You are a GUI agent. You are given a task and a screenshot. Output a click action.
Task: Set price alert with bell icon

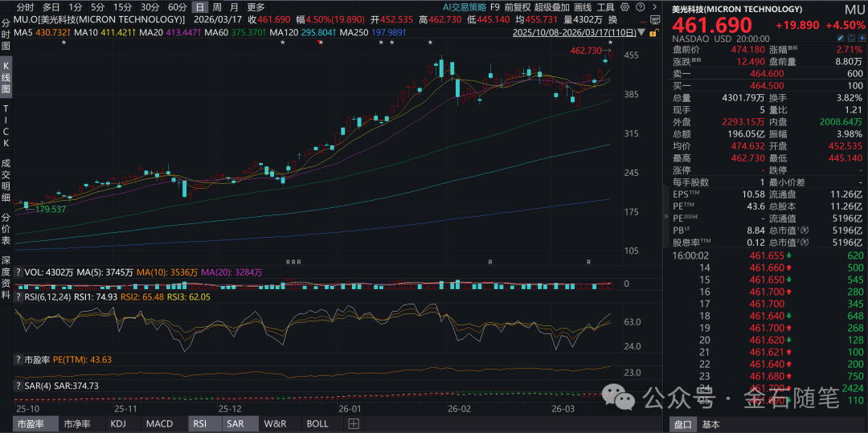click(851, 38)
